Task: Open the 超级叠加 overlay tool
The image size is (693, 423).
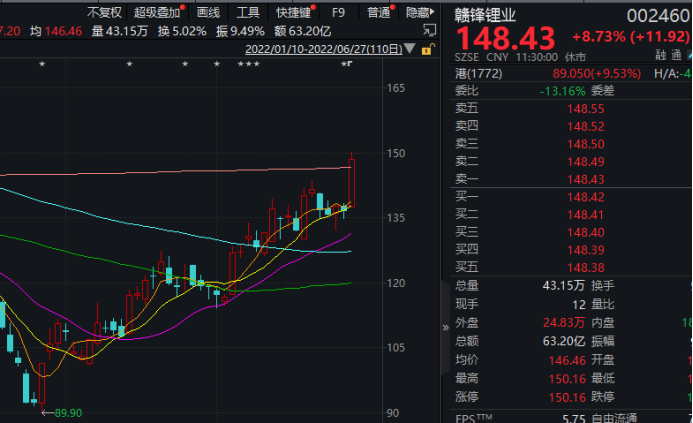Action: [159, 13]
